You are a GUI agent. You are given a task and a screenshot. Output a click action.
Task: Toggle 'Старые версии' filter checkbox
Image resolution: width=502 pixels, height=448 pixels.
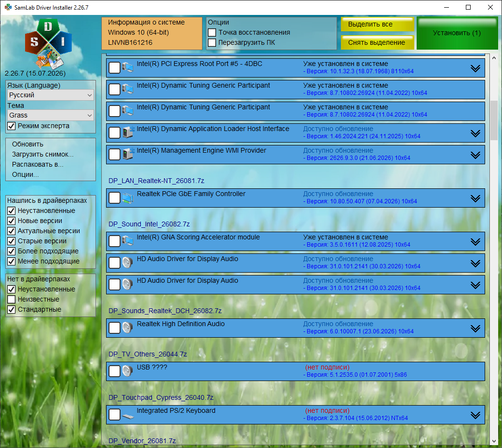12,241
